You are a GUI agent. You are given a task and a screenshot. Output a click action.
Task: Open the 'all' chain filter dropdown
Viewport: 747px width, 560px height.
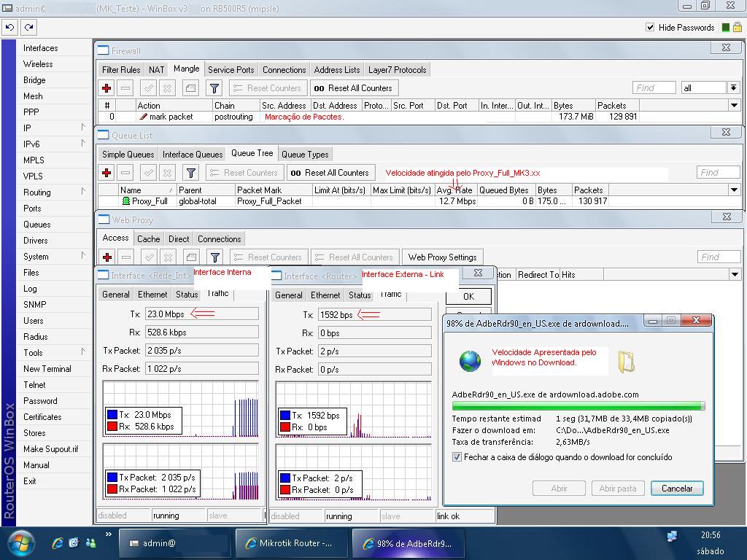(733, 87)
